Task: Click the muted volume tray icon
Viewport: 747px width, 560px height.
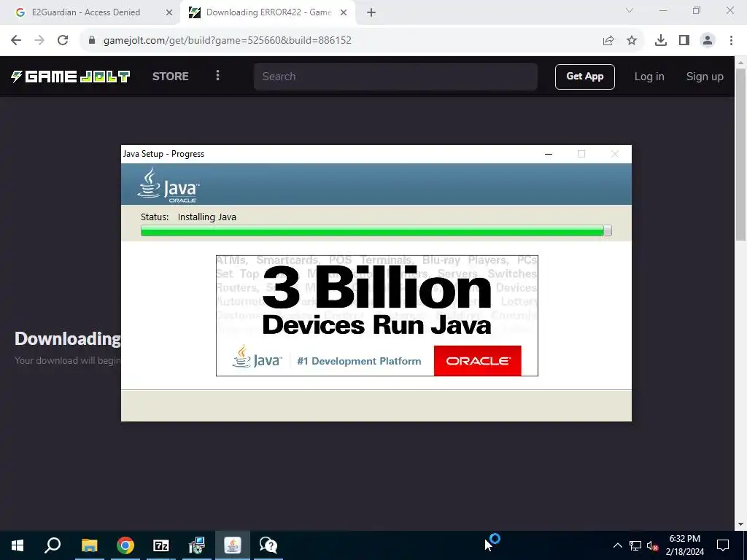Action: pos(653,545)
